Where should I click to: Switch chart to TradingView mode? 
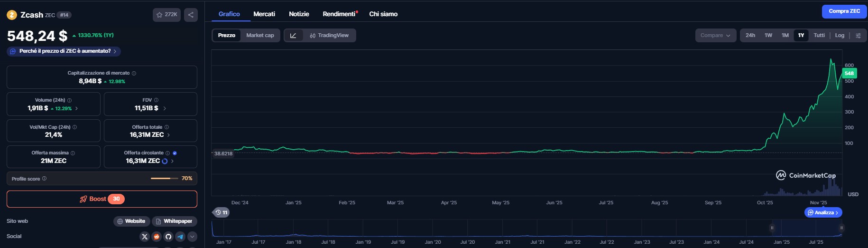tap(329, 36)
